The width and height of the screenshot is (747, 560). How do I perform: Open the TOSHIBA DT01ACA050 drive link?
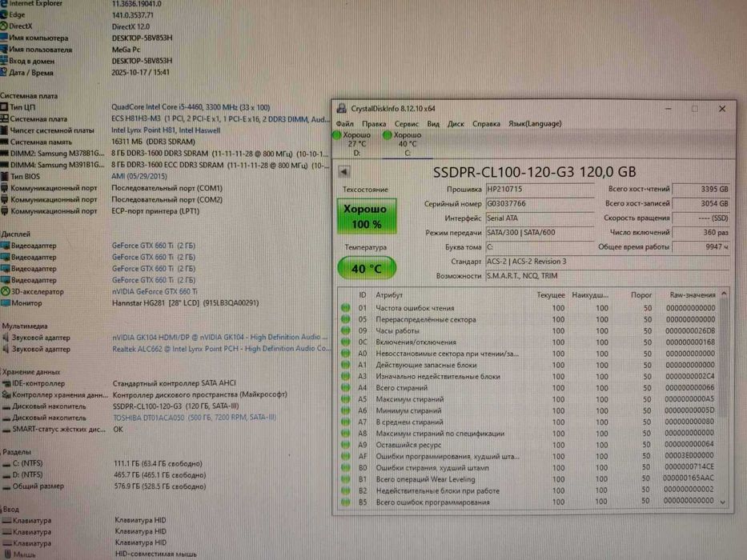(x=195, y=418)
